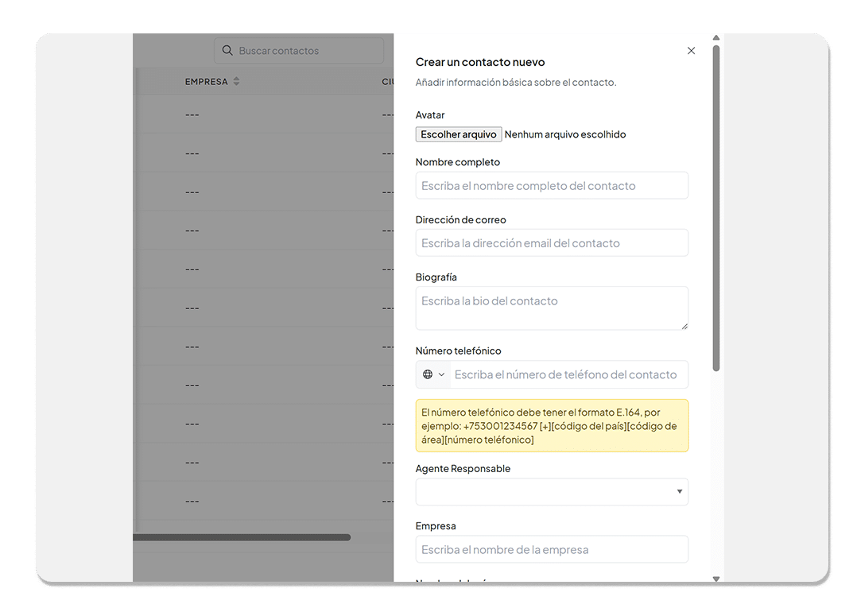Open the country code selector for the phone number

point(433,374)
